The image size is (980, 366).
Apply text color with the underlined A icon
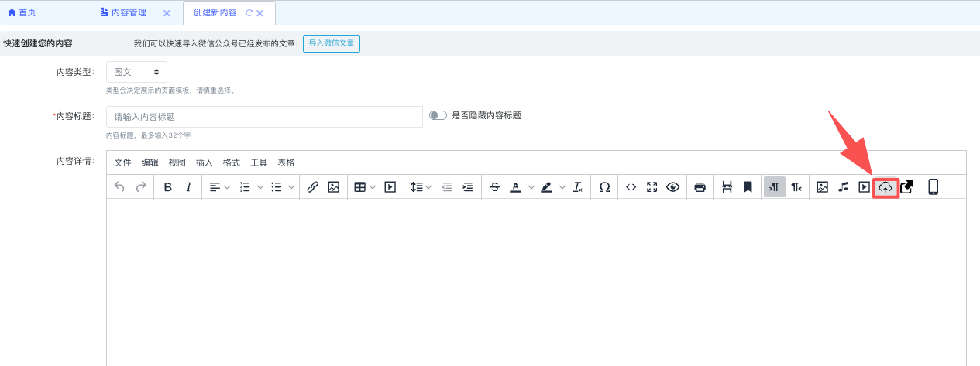point(515,187)
